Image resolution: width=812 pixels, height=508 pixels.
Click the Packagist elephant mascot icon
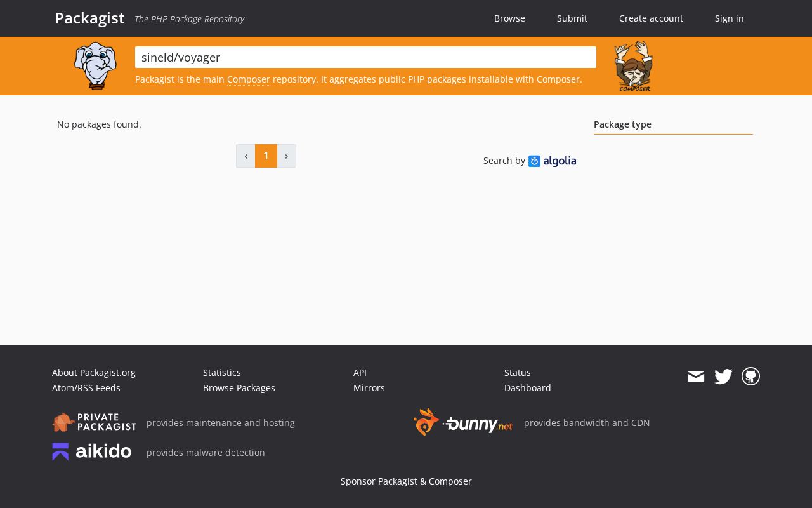tap(95, 65)
